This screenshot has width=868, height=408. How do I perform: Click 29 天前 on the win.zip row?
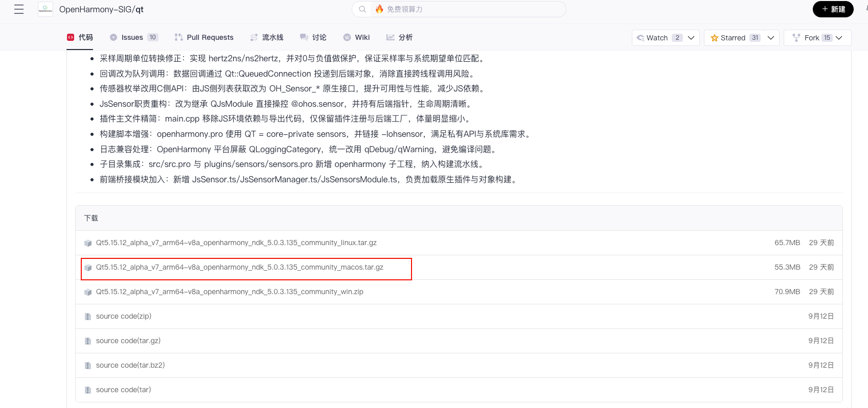point(821,292)
